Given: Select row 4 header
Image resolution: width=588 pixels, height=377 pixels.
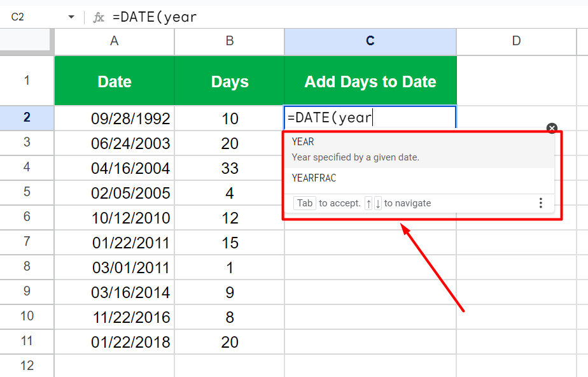Looking at the screenshot, I should pos(27,167).
